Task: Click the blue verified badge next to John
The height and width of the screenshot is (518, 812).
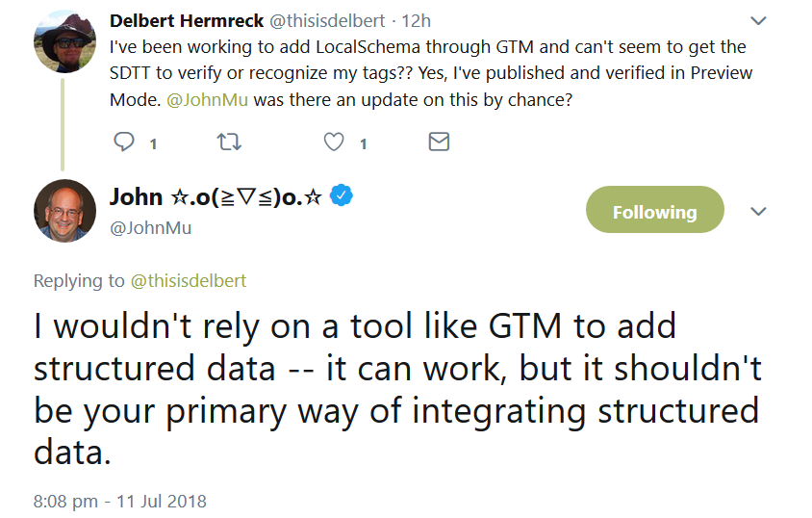Action: coord(343,196)
